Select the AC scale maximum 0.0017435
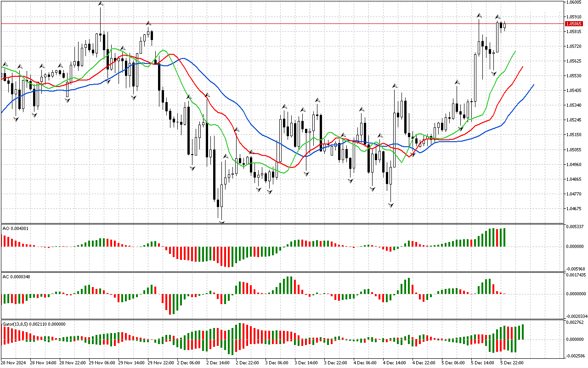This screenshot has width=588, height=368. tap(577, 275)
